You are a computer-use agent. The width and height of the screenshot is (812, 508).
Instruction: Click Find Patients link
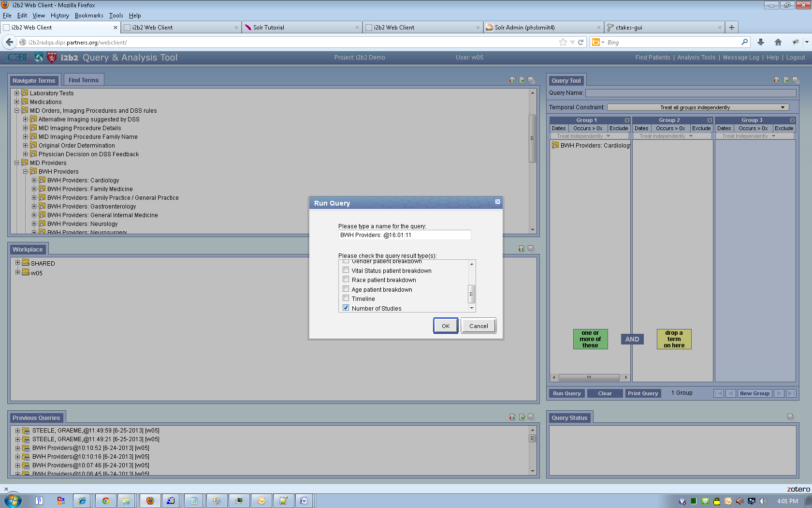[652, 58]
